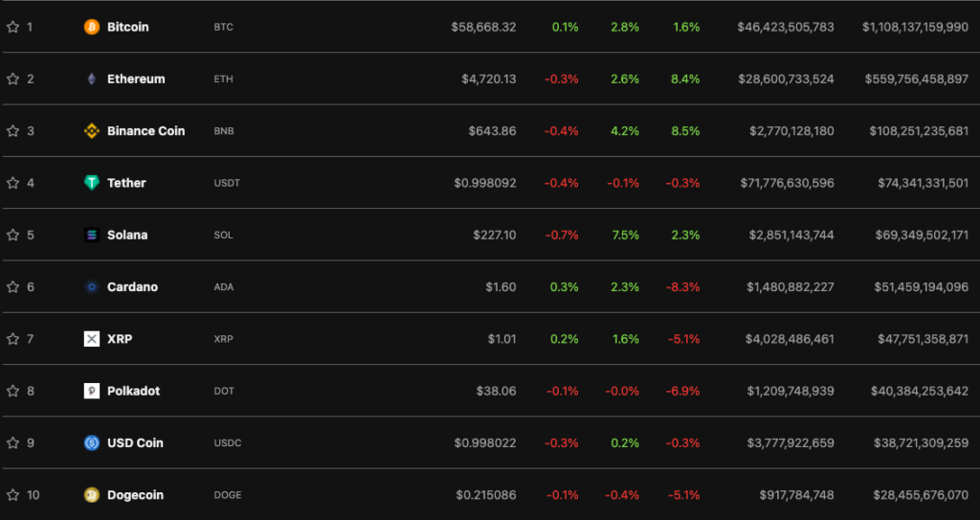Click the Polkadot logo icon
Screen dimensions: 980x520
click(92, 391)
